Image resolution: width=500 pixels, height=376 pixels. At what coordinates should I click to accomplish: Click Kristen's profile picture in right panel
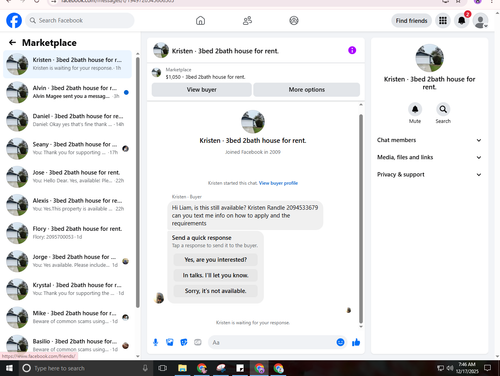[429, 58]
